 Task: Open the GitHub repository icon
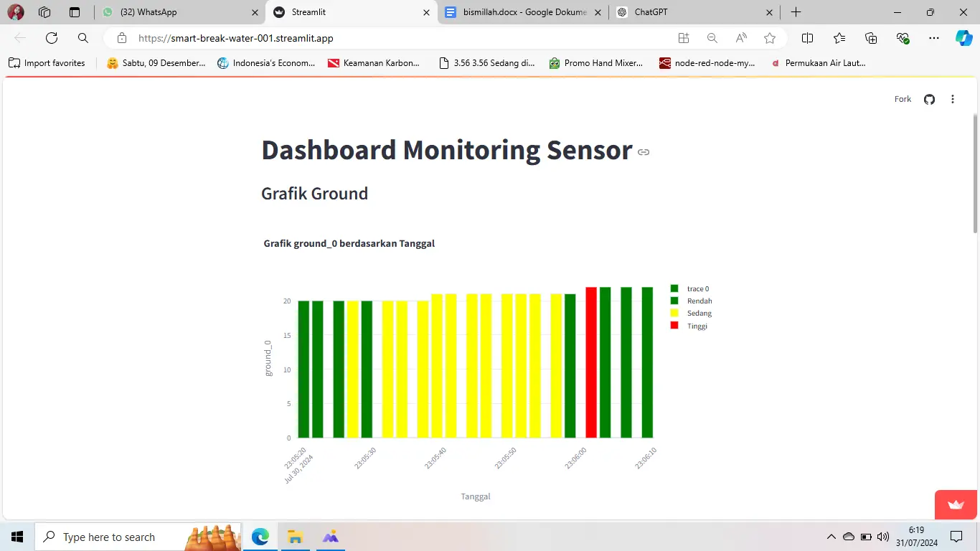[x=929, y=99]
